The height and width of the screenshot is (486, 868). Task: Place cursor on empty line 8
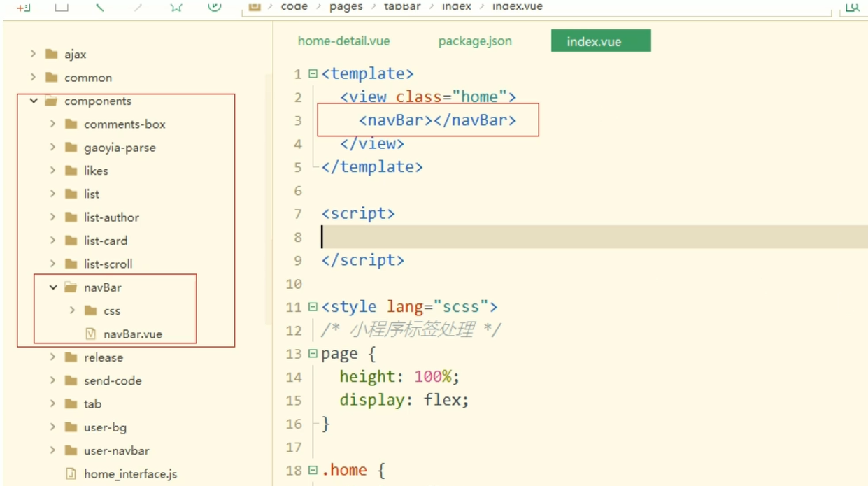(595, 237)
